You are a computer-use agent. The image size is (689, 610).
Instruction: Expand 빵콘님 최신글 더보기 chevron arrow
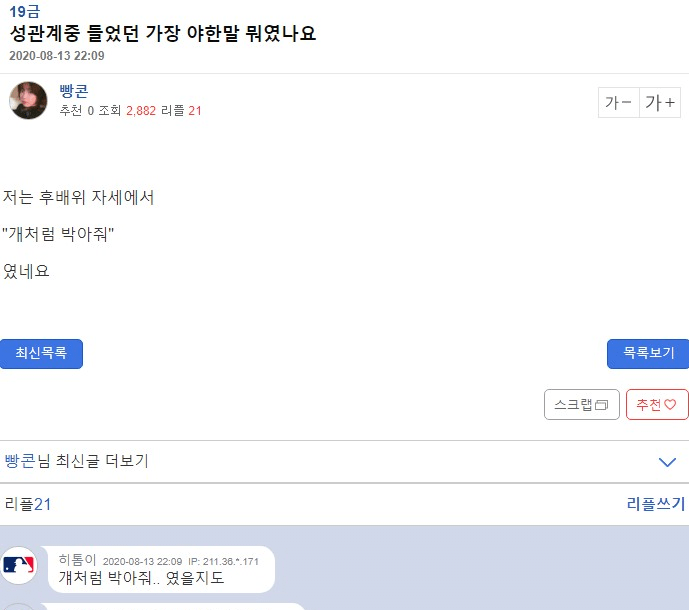(x=668, y=462)
